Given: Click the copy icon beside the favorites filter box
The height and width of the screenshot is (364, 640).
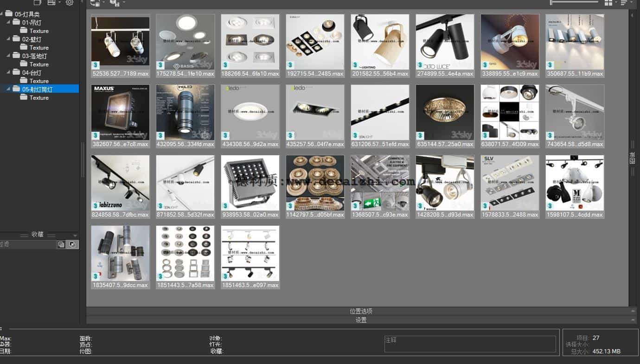Looking at the screenshot, I should click(x=61, y=244).
